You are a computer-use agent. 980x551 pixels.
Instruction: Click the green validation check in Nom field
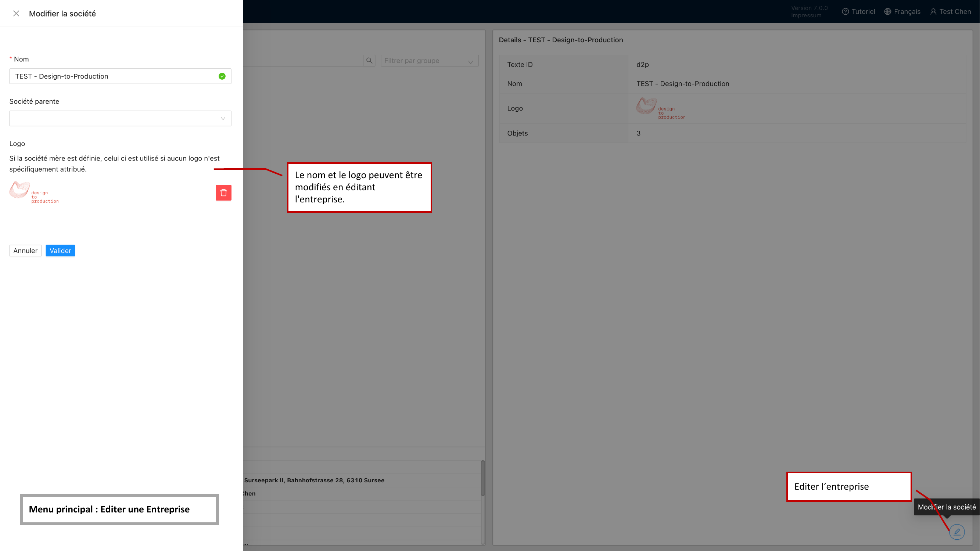[222, 76]
